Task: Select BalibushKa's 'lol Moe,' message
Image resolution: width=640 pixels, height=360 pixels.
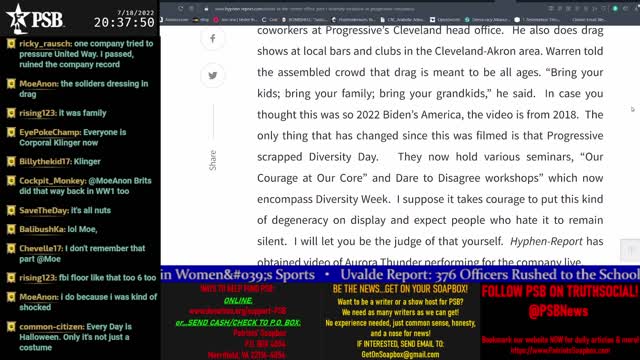Action: [82, 229]
